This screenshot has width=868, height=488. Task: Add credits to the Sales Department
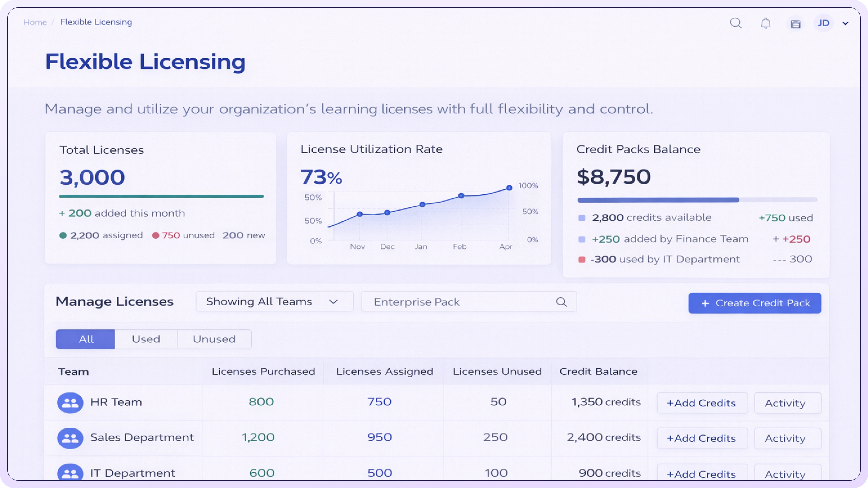point(702,438)
